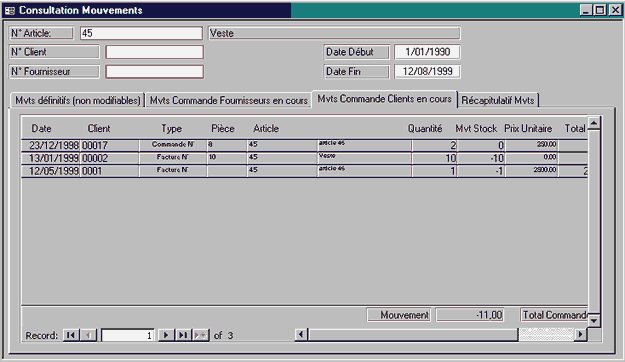The height and width of the screenshot is (362, 625).
Task: Select date 23/12/1998 cell
Action: click(51, 145)
